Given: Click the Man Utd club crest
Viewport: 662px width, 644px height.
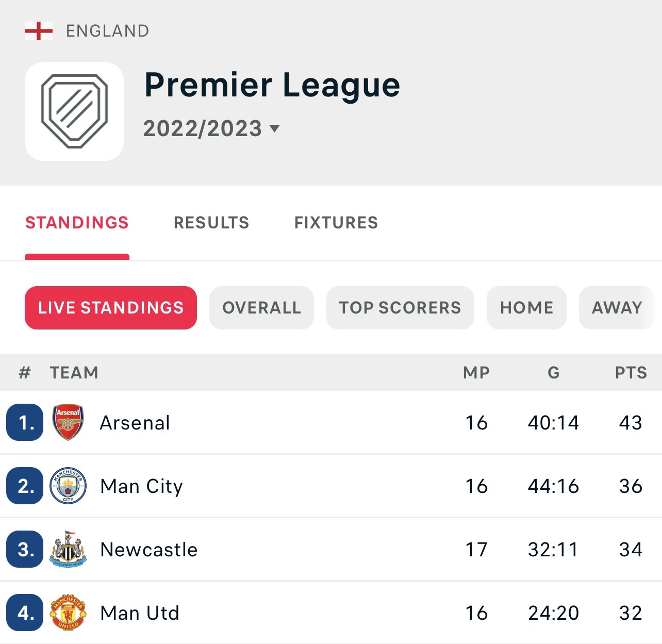Looking at the screenshot, I should [x=68, y=613].
